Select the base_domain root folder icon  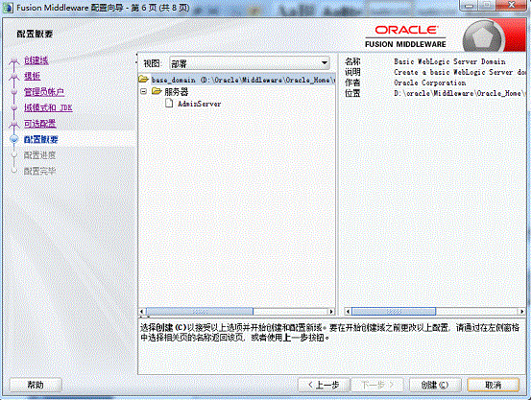click(x=143, y=80)
